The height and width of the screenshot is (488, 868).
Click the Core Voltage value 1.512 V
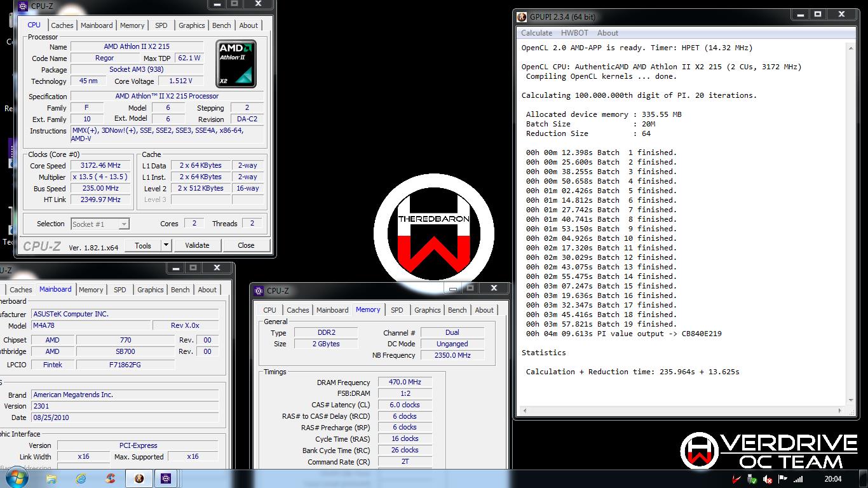tap(180, 81)
